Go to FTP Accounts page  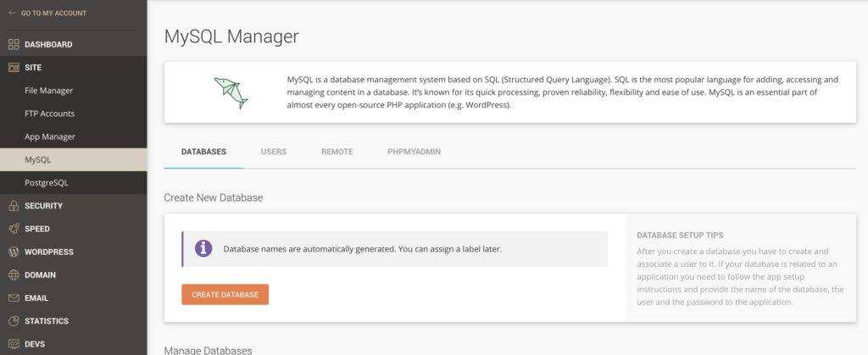[x=50, y=114]
